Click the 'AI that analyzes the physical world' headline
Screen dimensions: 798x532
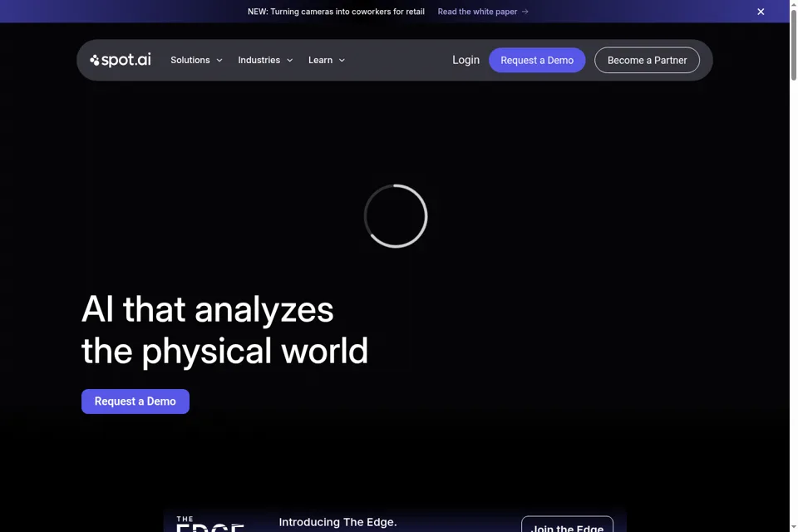224,330
